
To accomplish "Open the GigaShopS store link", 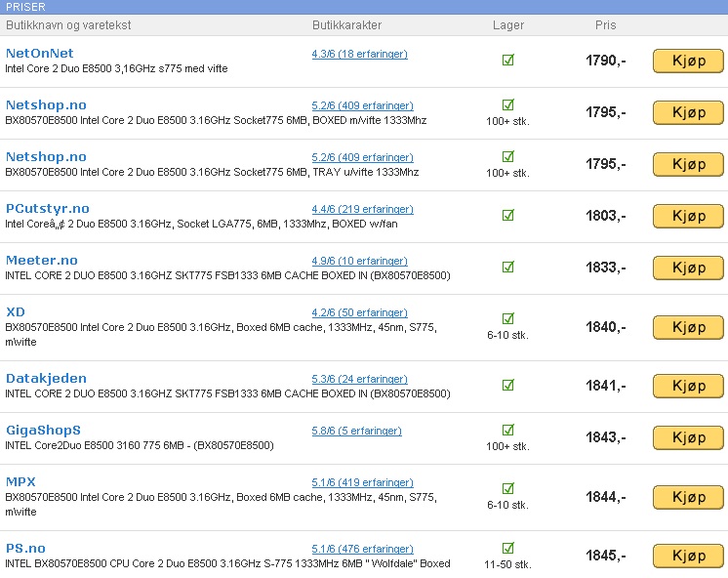I will (43, 431).
